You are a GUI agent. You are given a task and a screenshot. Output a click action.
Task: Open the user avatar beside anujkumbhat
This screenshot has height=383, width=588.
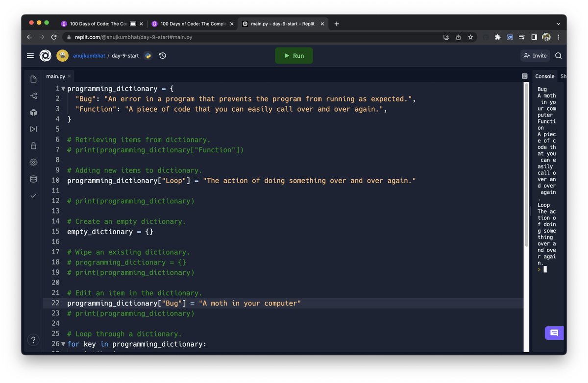click(x=62, y=56)
